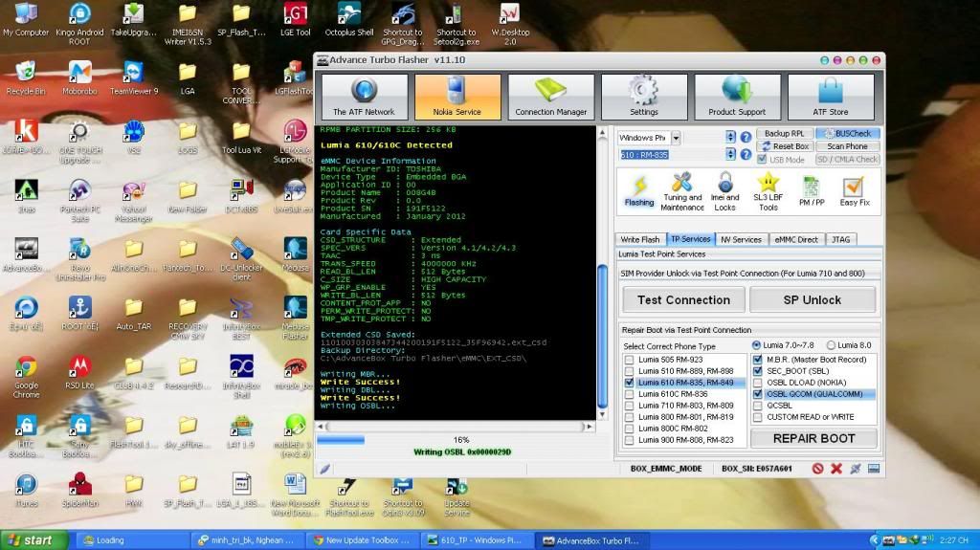Click the red prohibited-circle status icon
980x550 pixels.
coord(817,468)
